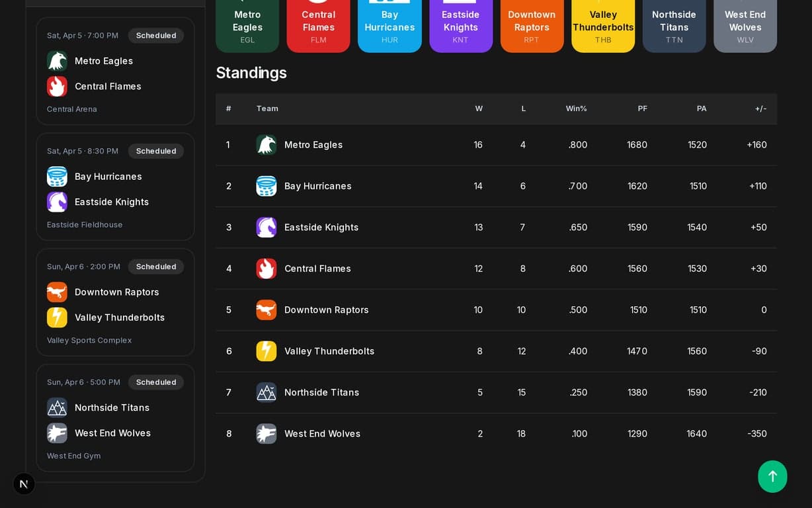Select the Eastside Knights icon in the Apr 5 game card
The height and width of the screenshot is (508, 812).
[57, 202]
